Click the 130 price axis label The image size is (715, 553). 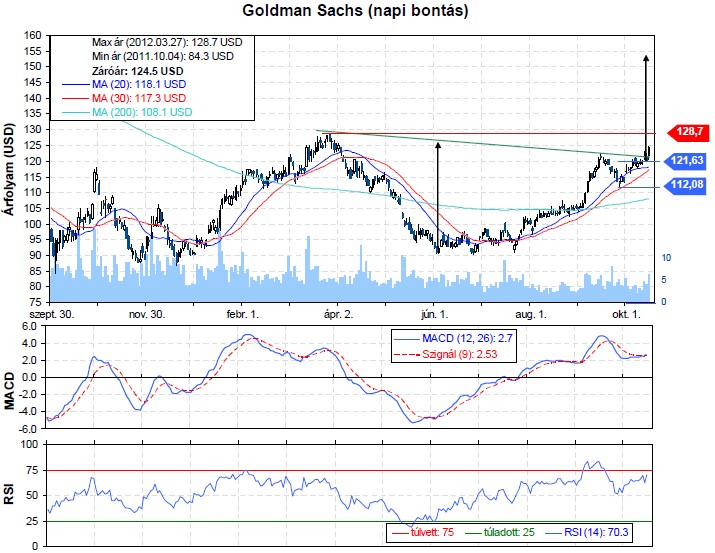point(32,129)
